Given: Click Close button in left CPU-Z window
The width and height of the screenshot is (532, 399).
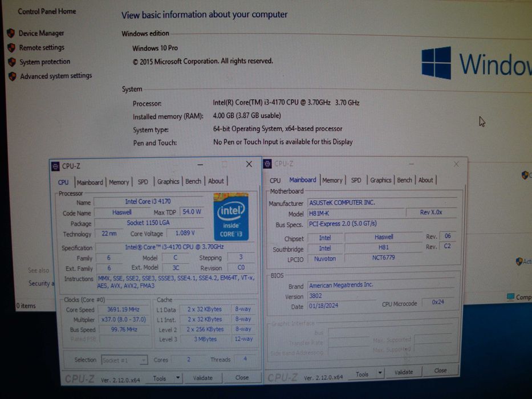Looking at the screenshot, I should click(x=242, y=377).
